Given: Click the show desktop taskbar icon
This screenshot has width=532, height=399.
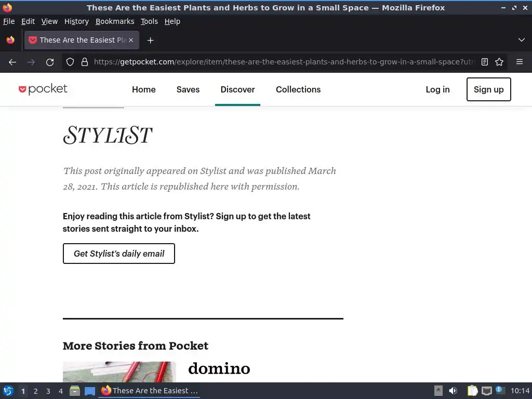Looking at the screenshot, I should click(x=89, y=391).
